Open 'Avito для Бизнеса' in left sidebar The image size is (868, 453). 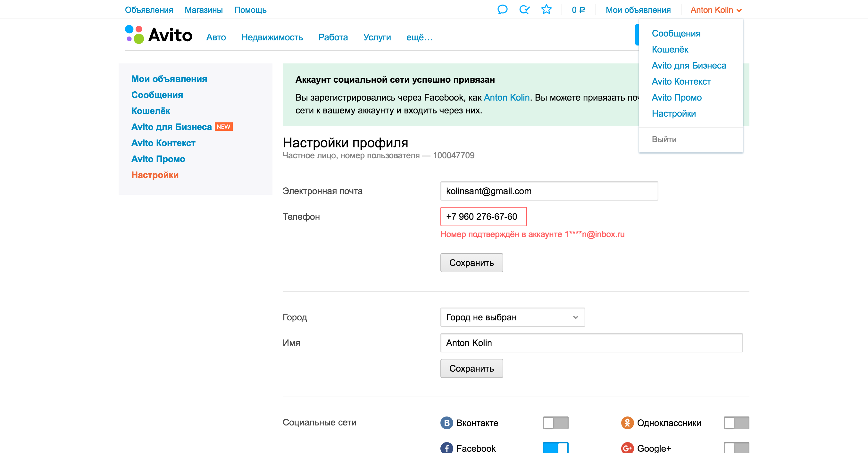[x=171, y=127]
